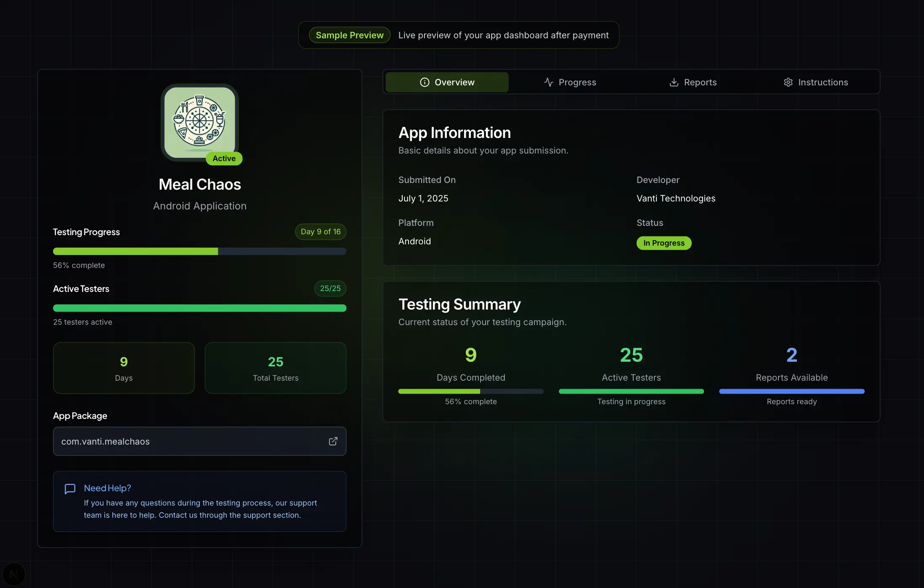Viewport: 924px width, 588px height.
Task: Click the 25 Active Testers summary number
Action: click(631, 355)
